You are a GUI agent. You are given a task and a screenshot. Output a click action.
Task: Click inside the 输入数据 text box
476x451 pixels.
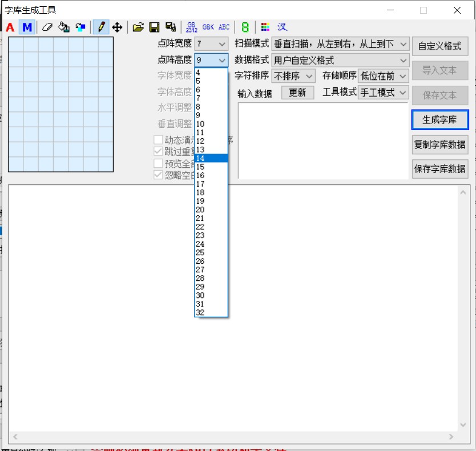pyautogui.click(x=323, y=141)
